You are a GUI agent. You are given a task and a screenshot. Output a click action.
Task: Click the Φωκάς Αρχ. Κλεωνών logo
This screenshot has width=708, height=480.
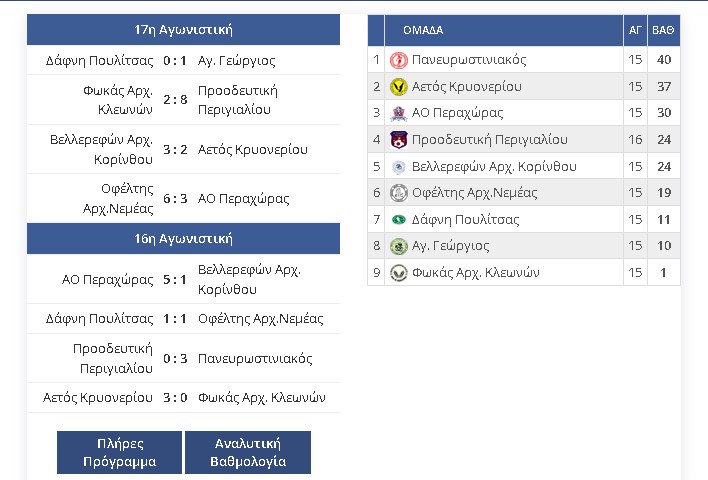click(x=398, y=273)
